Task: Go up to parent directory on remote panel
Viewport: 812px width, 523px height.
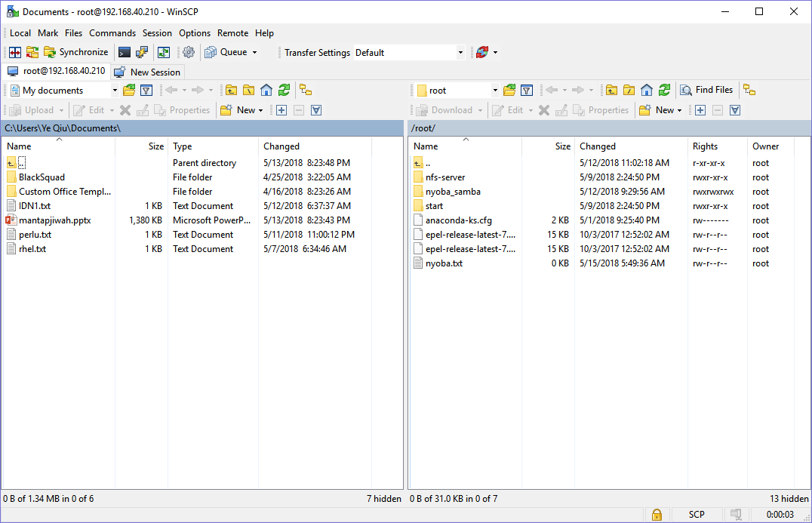Action: point(611,90)
